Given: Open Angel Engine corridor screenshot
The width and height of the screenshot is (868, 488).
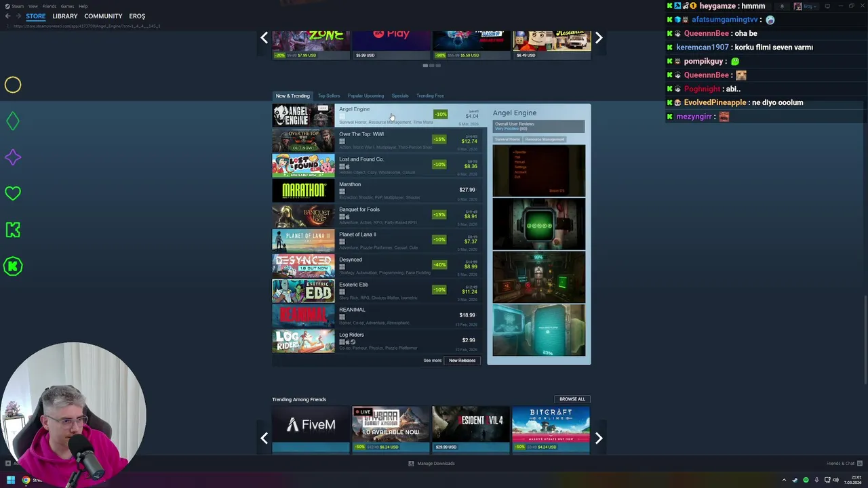Looking at the screenshot, I should click(538, 277).
